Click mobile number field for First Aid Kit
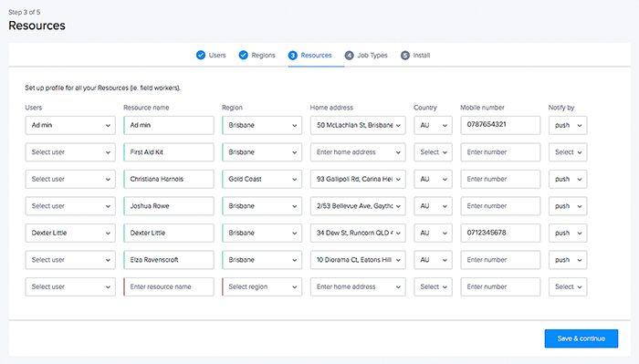 click(x=500, y=151)
